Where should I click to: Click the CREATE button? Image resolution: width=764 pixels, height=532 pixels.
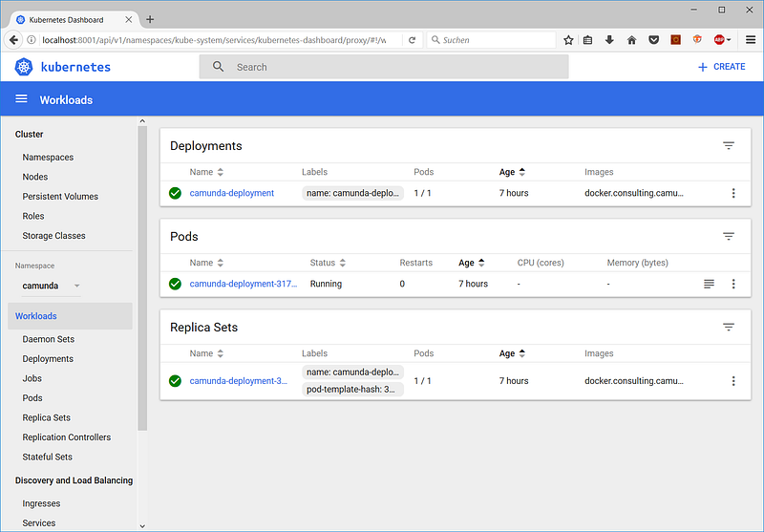(x=721, y=67)
